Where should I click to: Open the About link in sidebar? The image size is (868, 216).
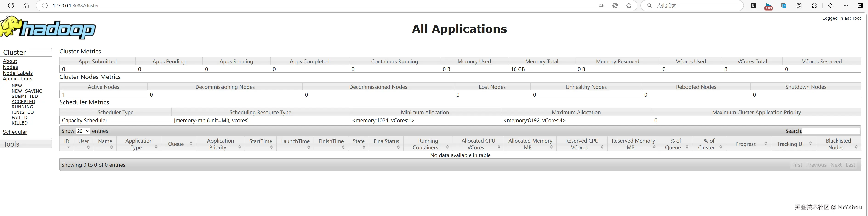tap(10, 61)
